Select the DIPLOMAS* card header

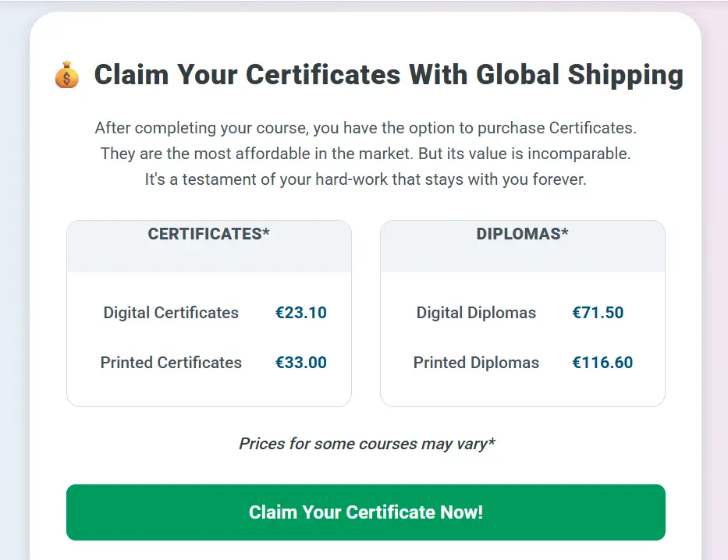[x=522, y=234]
